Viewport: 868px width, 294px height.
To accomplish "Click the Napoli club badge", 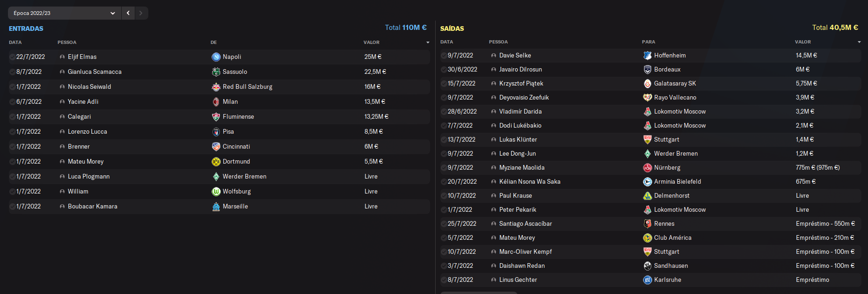I will point(216,57).
